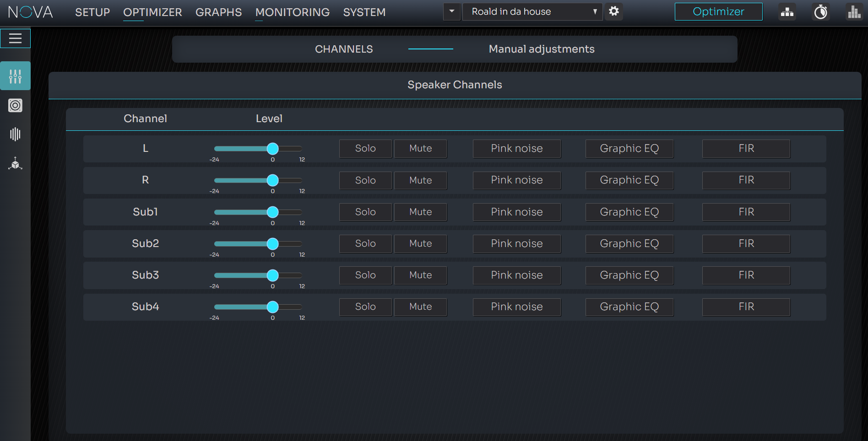Click the NOVA logo
This screenshot has width=868, height=441.
pos(31,12)
